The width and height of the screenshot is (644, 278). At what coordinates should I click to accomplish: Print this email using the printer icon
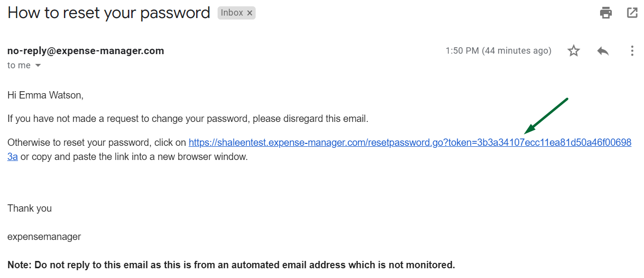tap(606, 13)
